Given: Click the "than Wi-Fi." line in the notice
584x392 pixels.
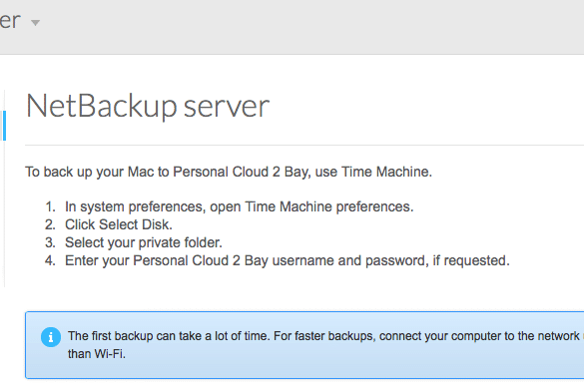Looking at the screenshot, I should point(97,354).
